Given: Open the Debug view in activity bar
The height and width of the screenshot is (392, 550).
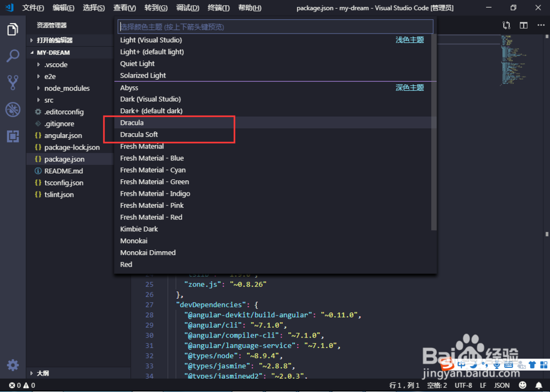Looking at the screenshot, I should click(x=13, y=110).
